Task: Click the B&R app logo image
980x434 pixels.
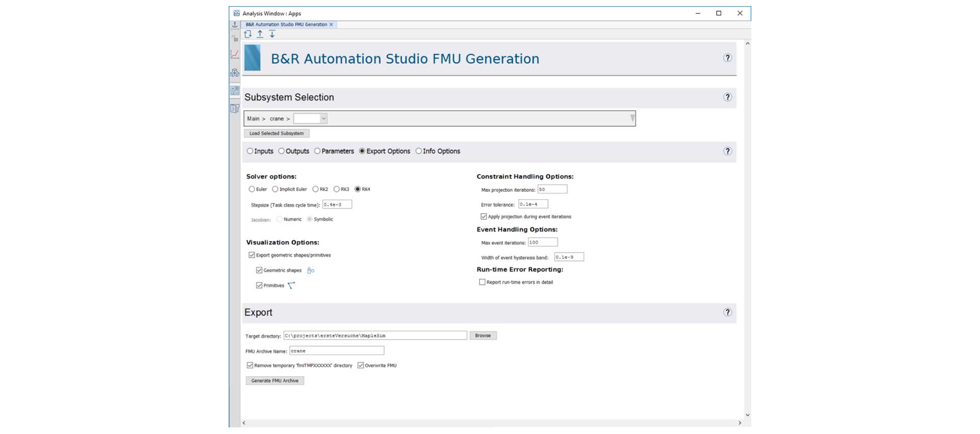Action: pyautogui.click(x=253, y=58)
